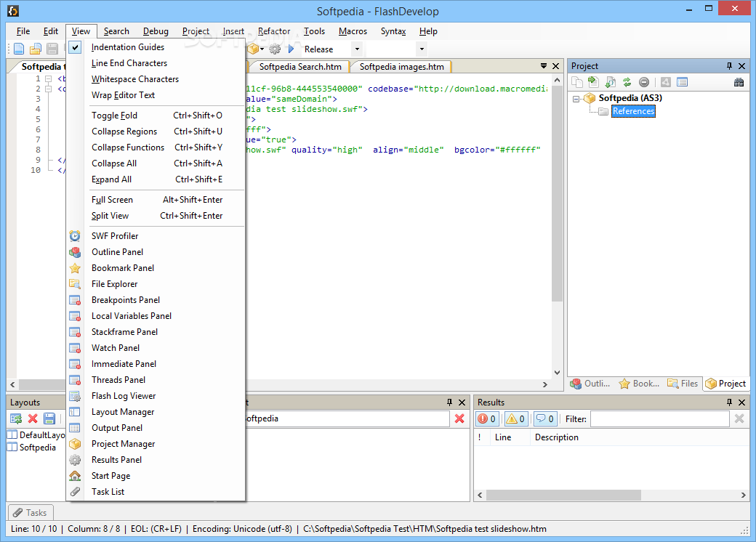Toggle the errors count filter button
This screenshot has width=756, height=542.
point(487,418)
